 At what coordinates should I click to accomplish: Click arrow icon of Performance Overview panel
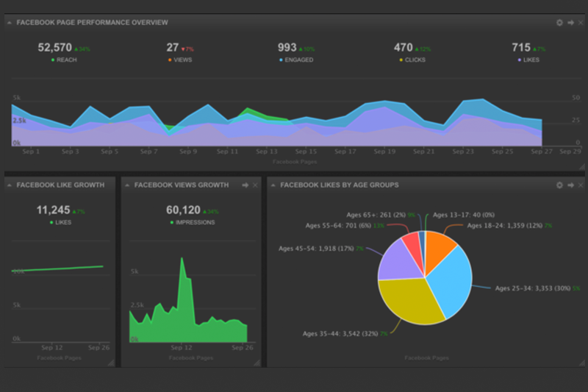pos(570,23)
